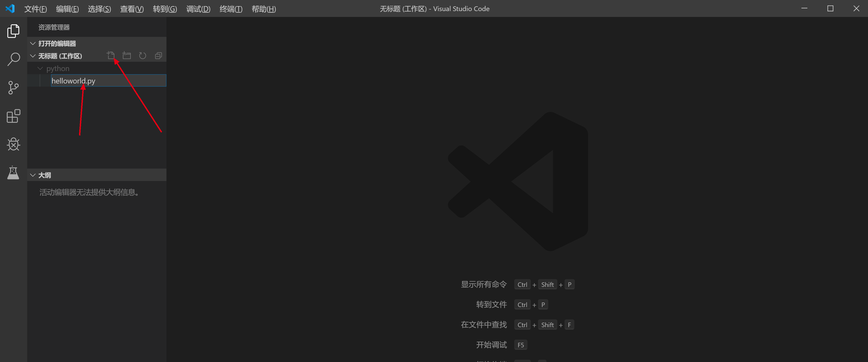Click the 显示所有命令 shortcut label

(x=484, y=285)
